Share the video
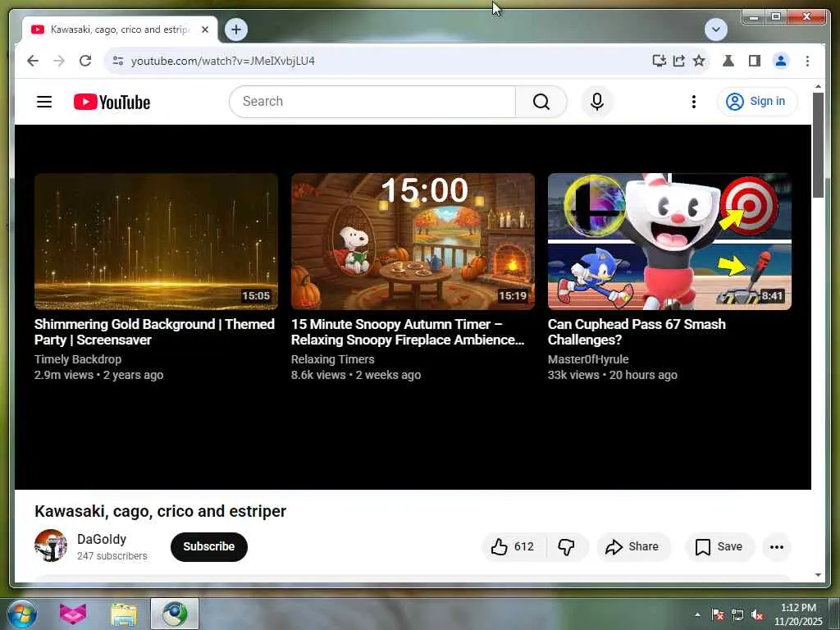Viewport: 840px width, 630px height. tap(632, 547)
